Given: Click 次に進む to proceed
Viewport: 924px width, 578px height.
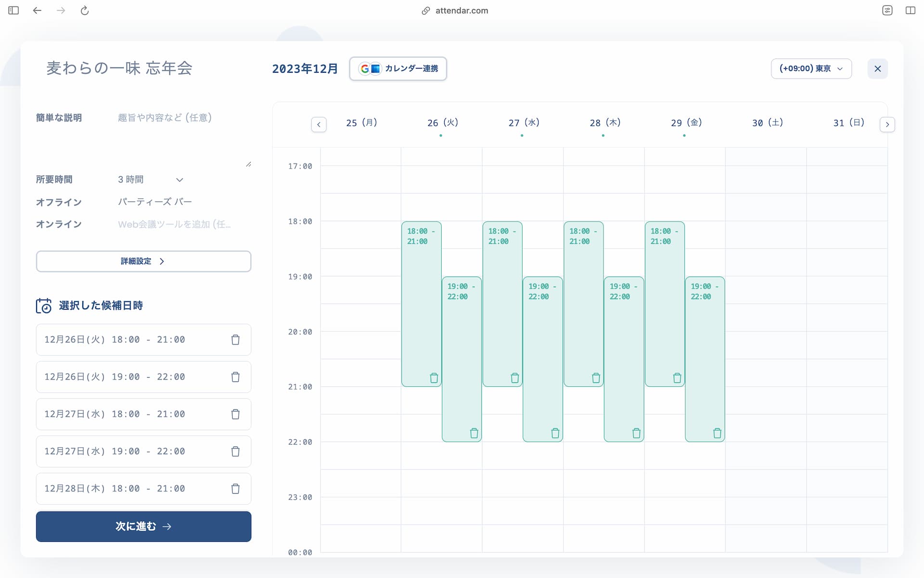Looking at the screenshot, I should (143, 526).
